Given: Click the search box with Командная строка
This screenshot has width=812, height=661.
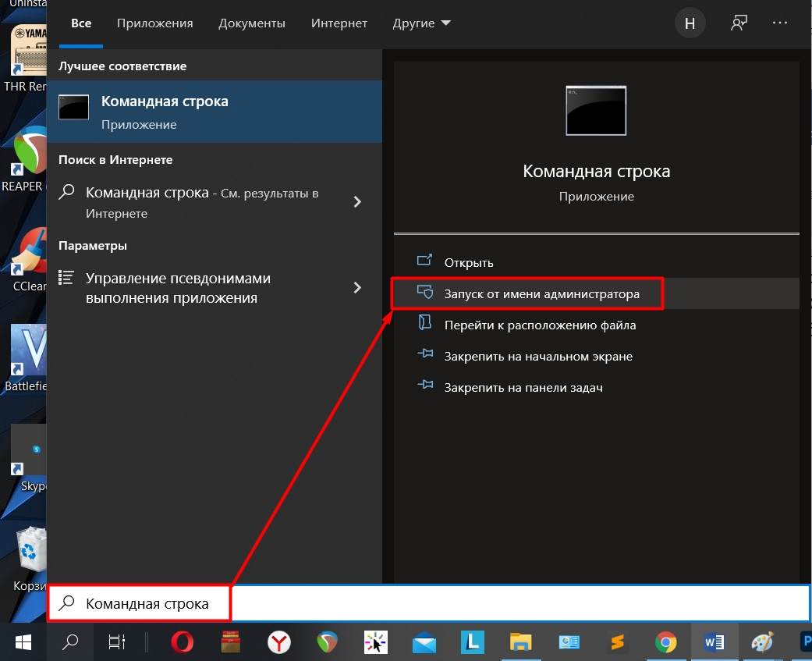Looking at the screenshot, I should click(x=429, y=603).
